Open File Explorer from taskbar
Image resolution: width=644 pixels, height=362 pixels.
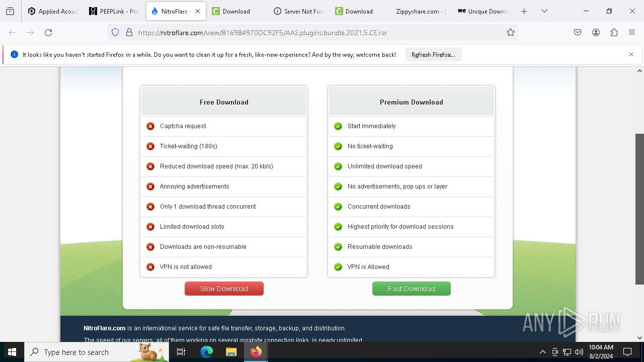coord(231,352)
